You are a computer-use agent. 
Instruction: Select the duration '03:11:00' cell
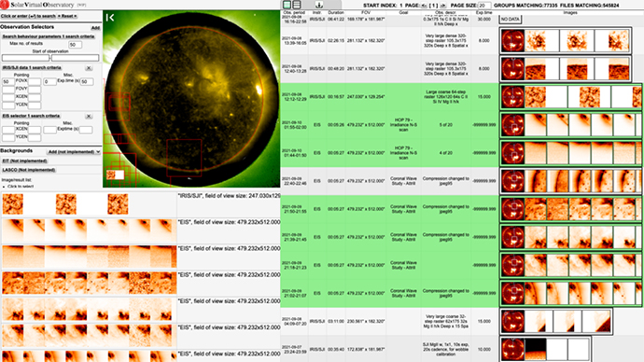click(336, 321)
